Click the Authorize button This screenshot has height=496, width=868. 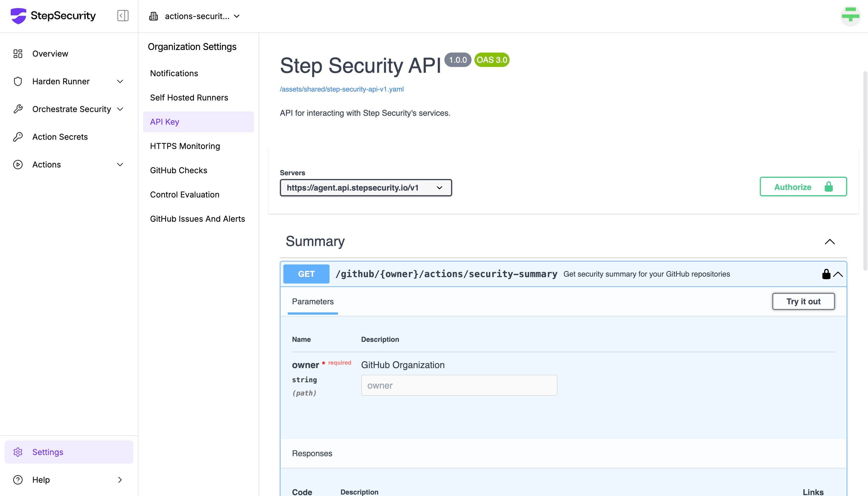coord(803,187)
